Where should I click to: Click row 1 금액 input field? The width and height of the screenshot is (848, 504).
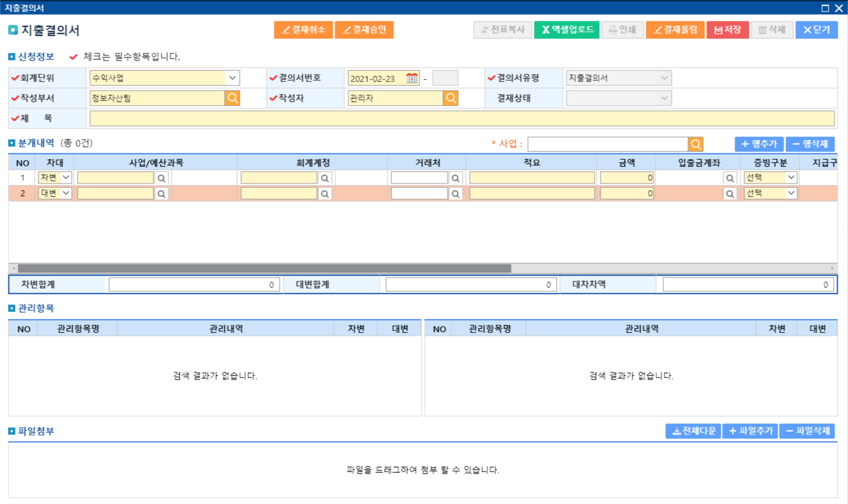coord(627,178)
